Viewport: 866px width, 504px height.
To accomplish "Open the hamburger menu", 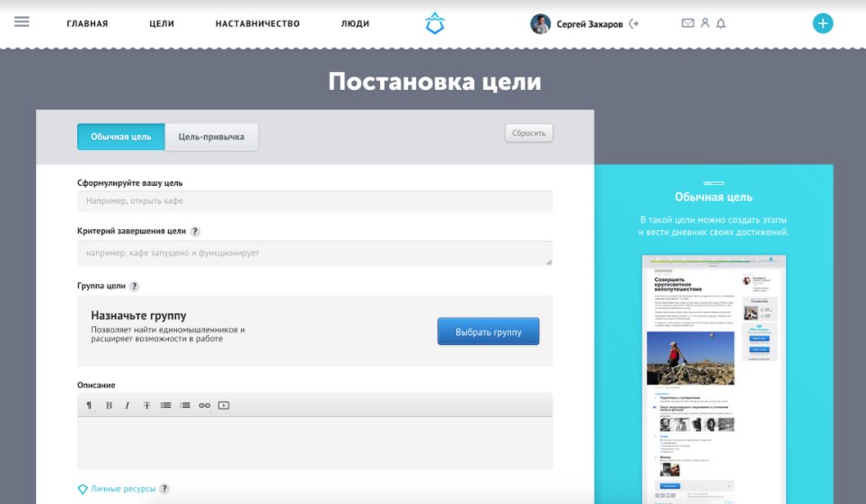I will tap(22, 22).
